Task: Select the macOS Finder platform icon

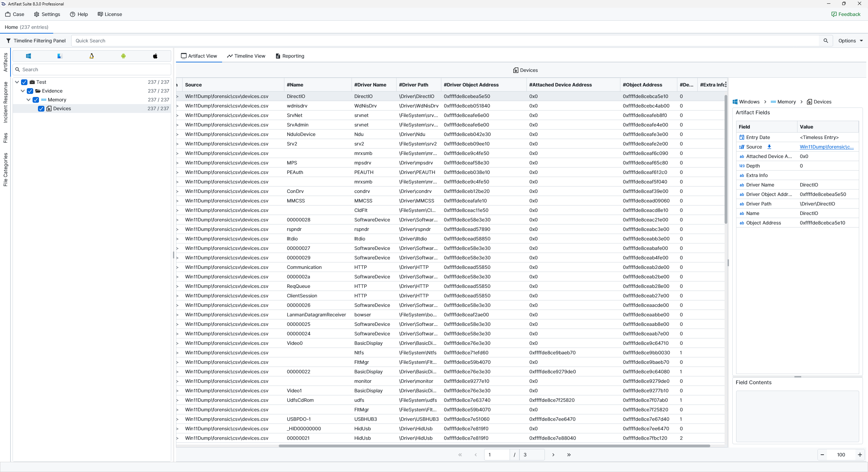Action: pos(60,56)
